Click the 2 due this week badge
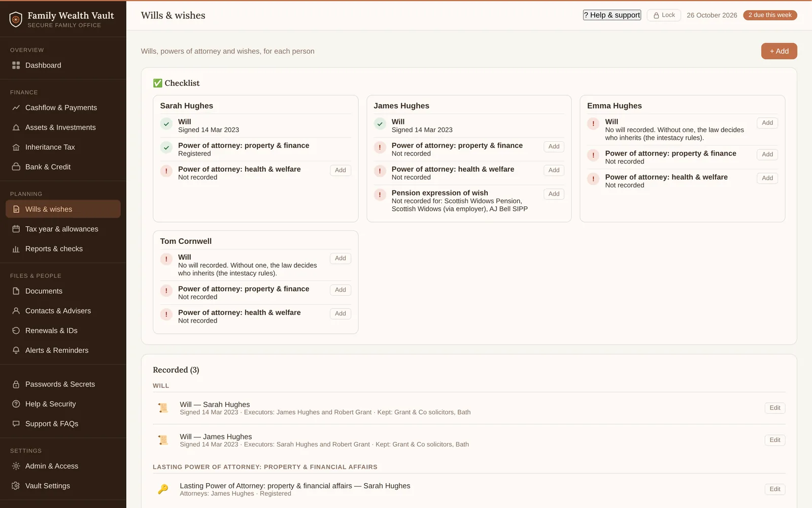The width and height of the screenshot is (812, 508). pos(770,15)
